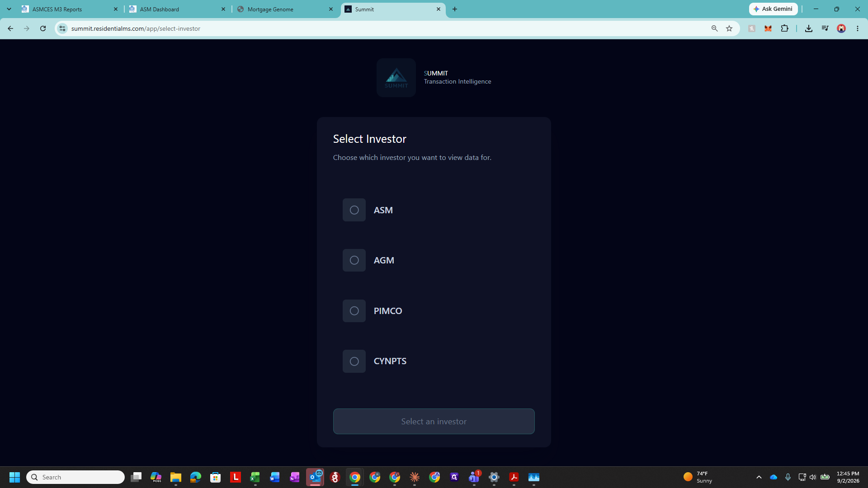Screen dimensions: 868x488
Task: Open Word from the taskbar
Action: tap(275, 477)
